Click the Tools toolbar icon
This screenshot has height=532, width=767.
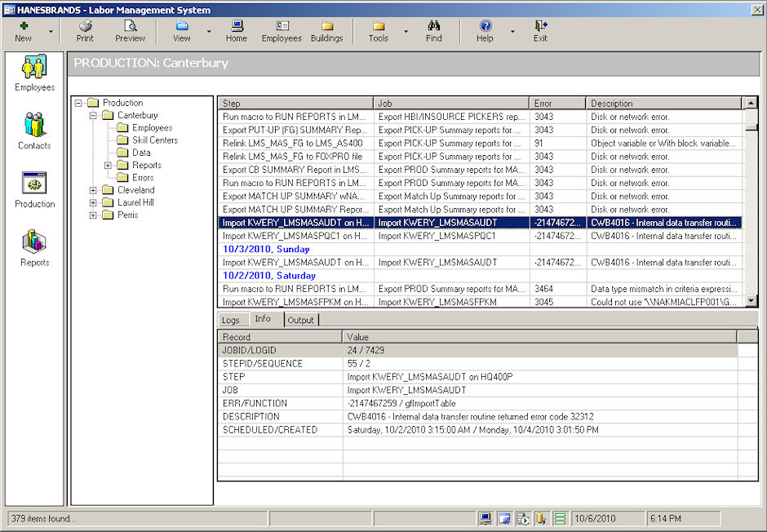378,31
